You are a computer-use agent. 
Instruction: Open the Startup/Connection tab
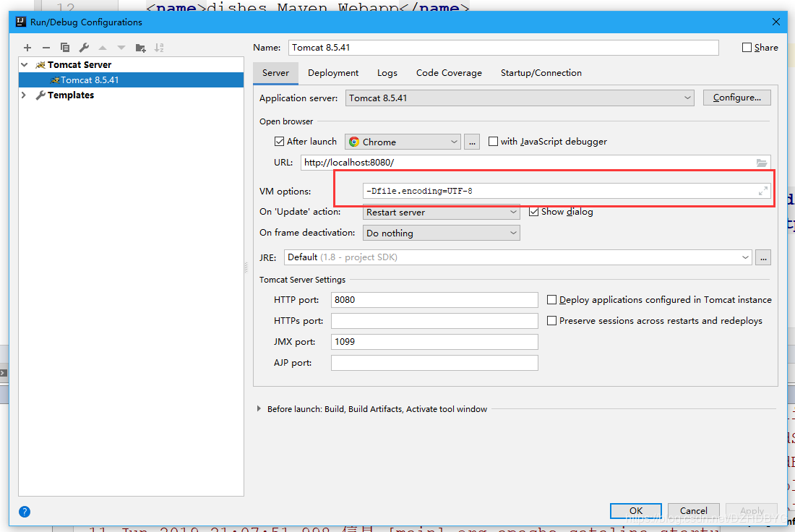pos(541,73)
